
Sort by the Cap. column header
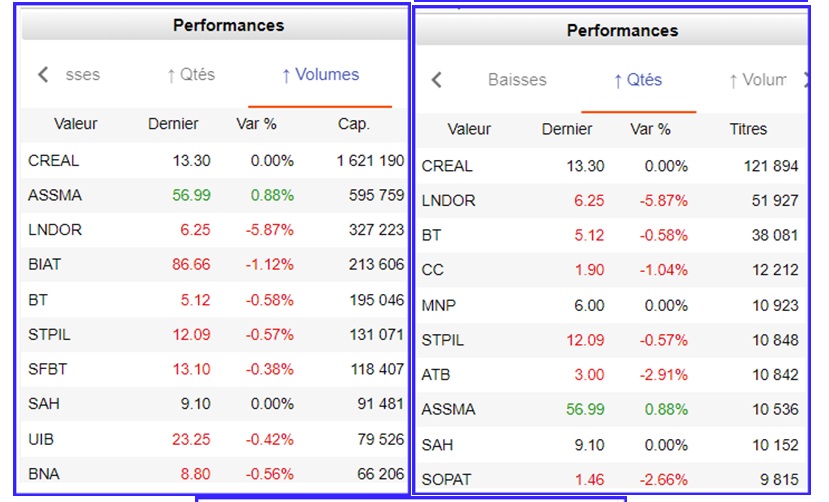pos(353,124)
